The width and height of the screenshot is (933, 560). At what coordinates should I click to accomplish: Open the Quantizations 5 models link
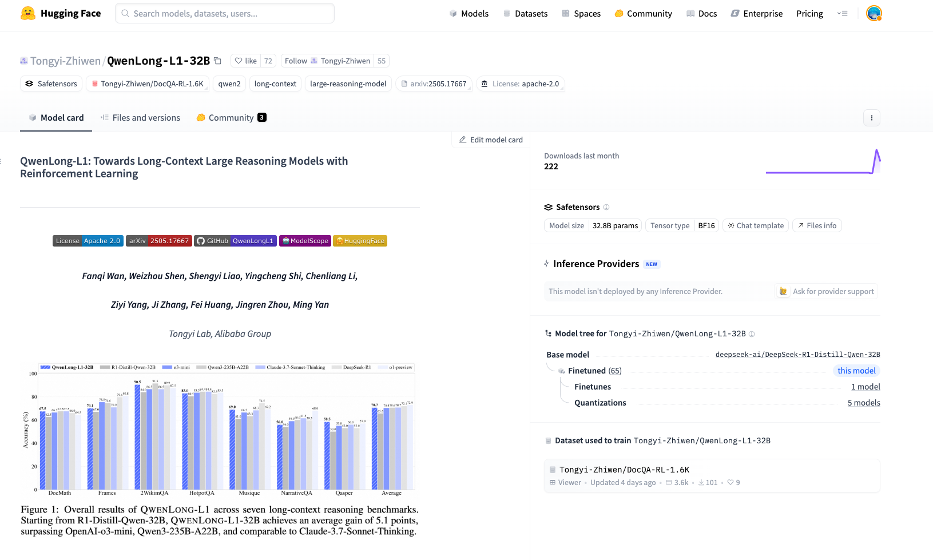coord(864,403)
